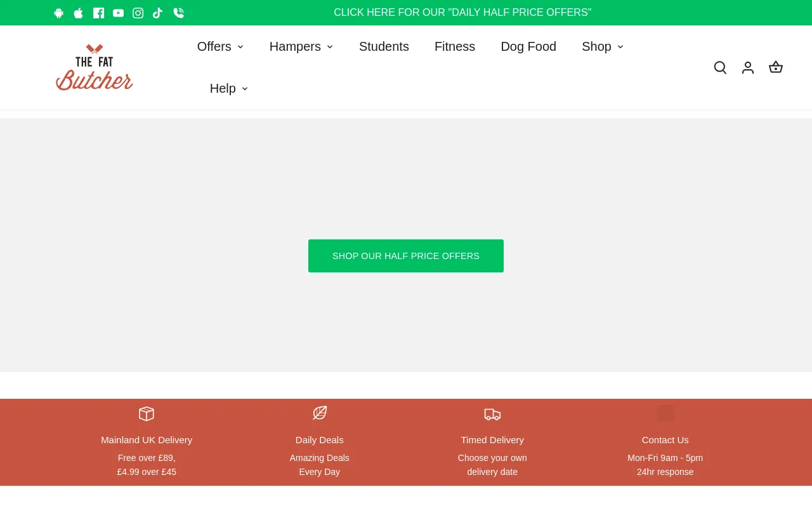View the shopping basket icon
Viewport: 812px width, 508px height.
(775, 67)
